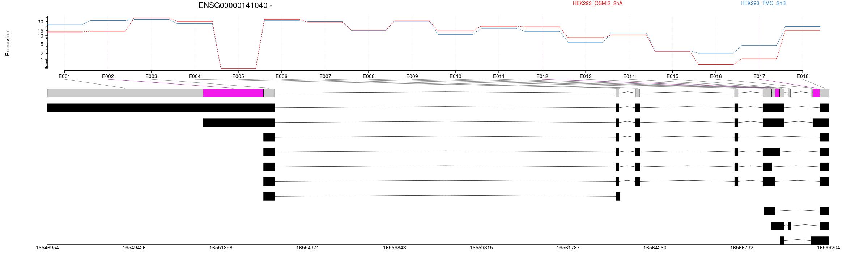The width and height of the screenshot is (868, 253).
Task: Click genomic coordinate 16556843
Action: [x=395, y=248]
